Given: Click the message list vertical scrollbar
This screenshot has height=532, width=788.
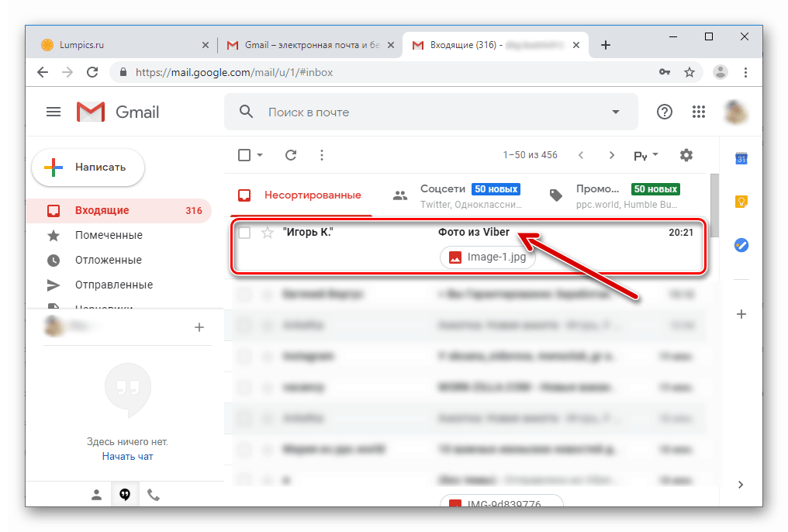Looking at the screenshot, I should 714,205.
